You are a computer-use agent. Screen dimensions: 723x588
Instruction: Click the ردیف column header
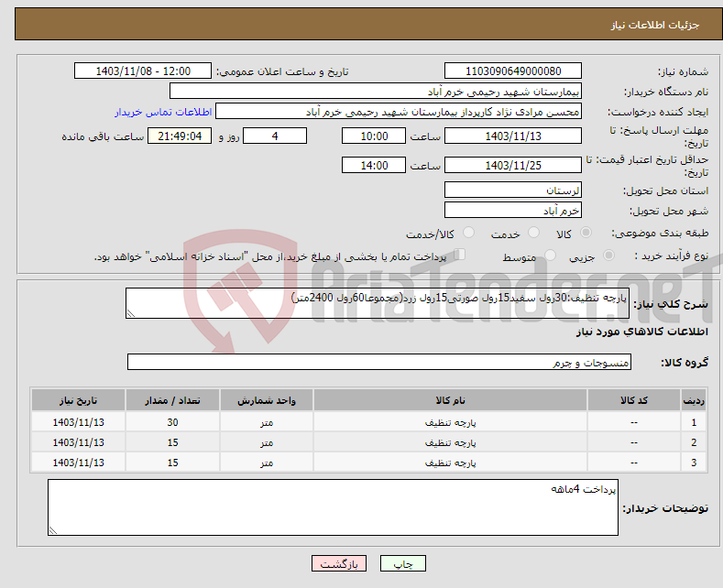[694, 400]
